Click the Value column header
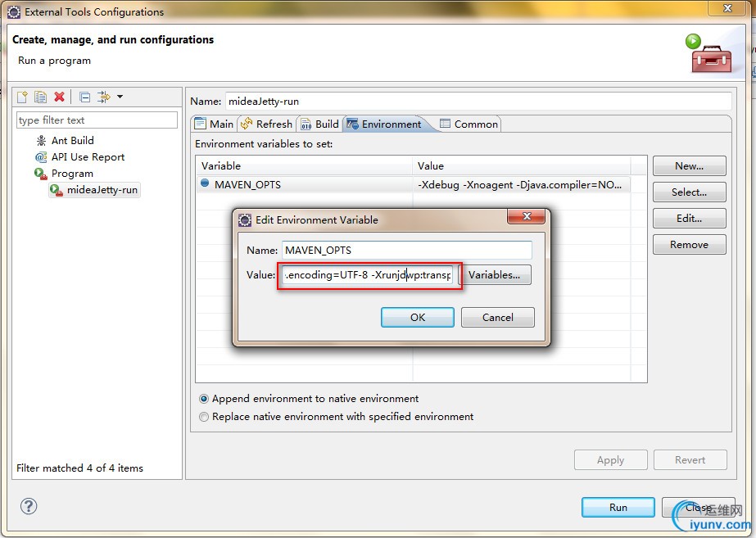Screen dimensions: 756x538 tap(522, 166)
